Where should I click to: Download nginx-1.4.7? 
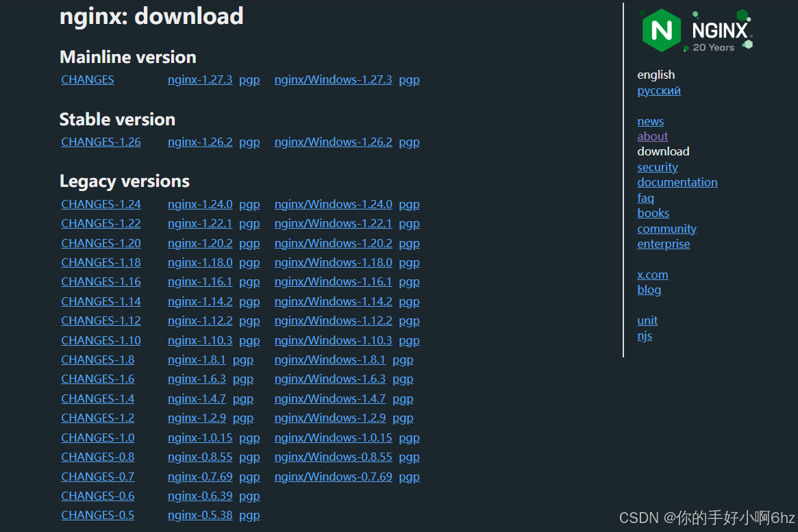[x=197, y=398]
